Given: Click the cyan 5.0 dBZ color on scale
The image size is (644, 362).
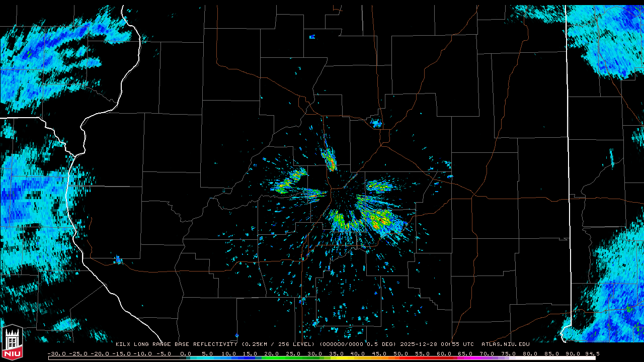Looking at the screenshot, I should (207, 358).
